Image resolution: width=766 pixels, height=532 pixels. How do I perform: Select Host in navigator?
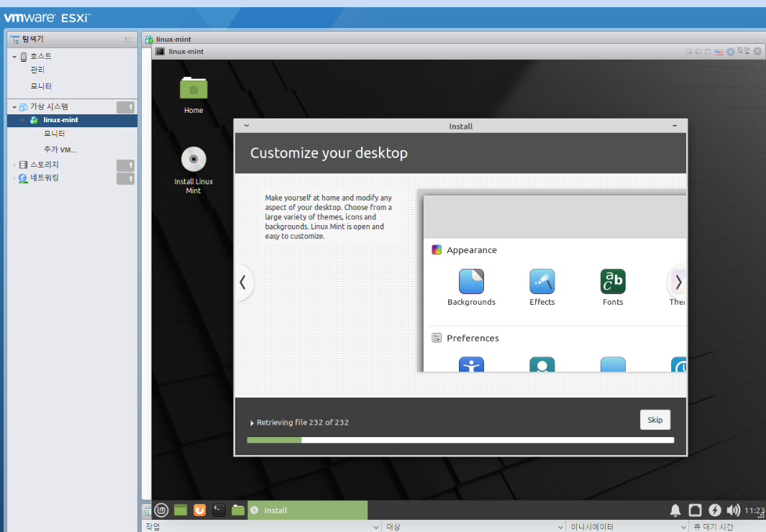coord(41,57)
